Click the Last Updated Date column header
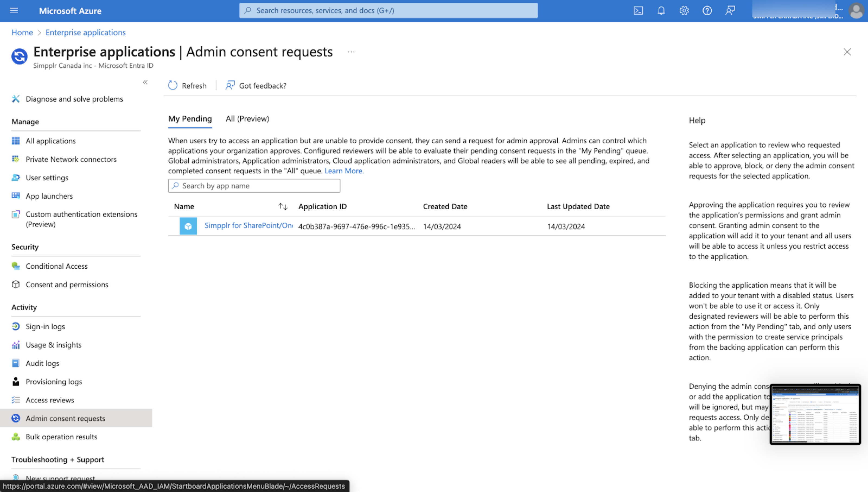The image size is (868, 492). 578,206
